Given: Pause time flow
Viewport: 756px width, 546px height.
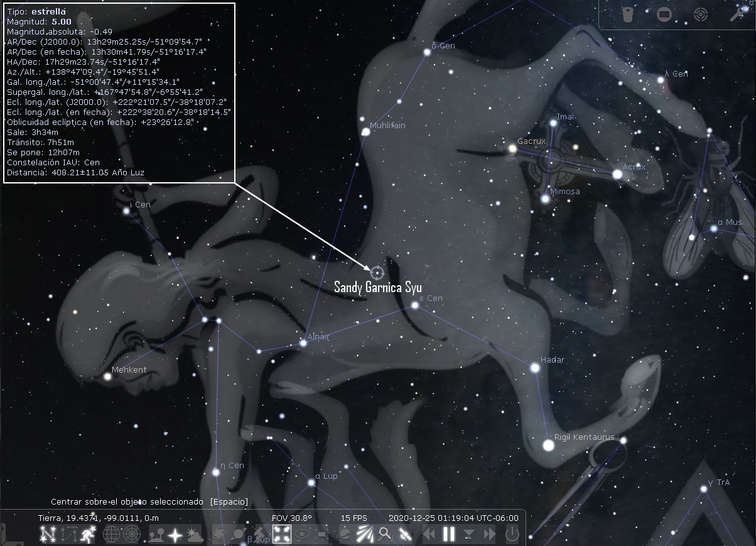Looking at the screenshot, I should [x=448, y=535].
